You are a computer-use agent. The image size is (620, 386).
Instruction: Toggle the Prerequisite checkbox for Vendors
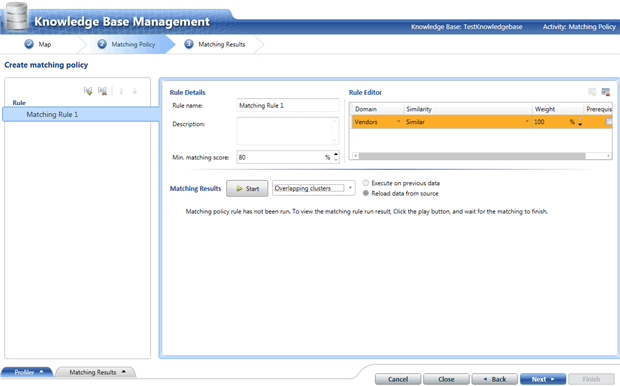609,122
